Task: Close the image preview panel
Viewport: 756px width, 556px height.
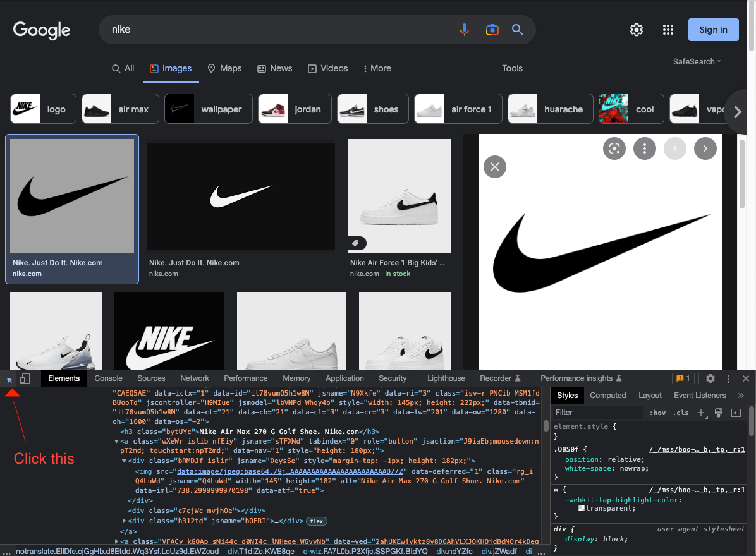Action: (x=495, y=167)
